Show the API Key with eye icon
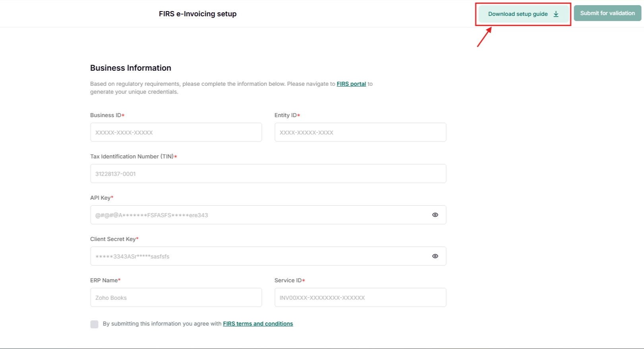 (435, 215)
